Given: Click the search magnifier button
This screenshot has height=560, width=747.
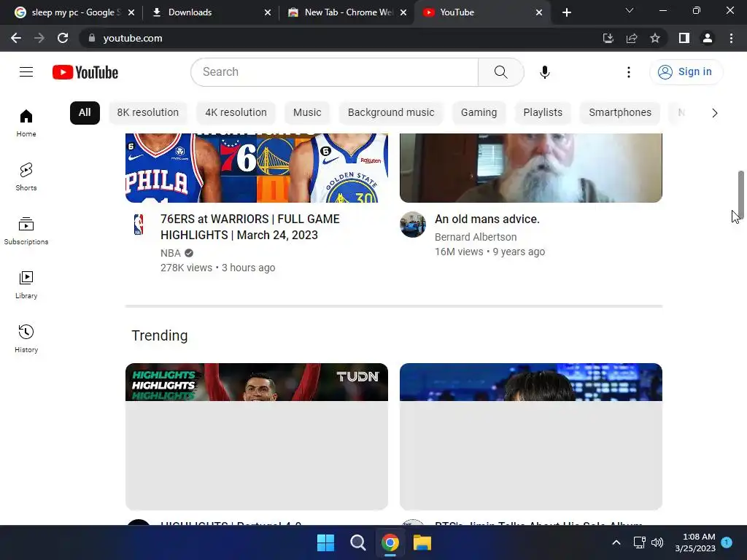Looking at the screenshot, I should click(500, 72).
